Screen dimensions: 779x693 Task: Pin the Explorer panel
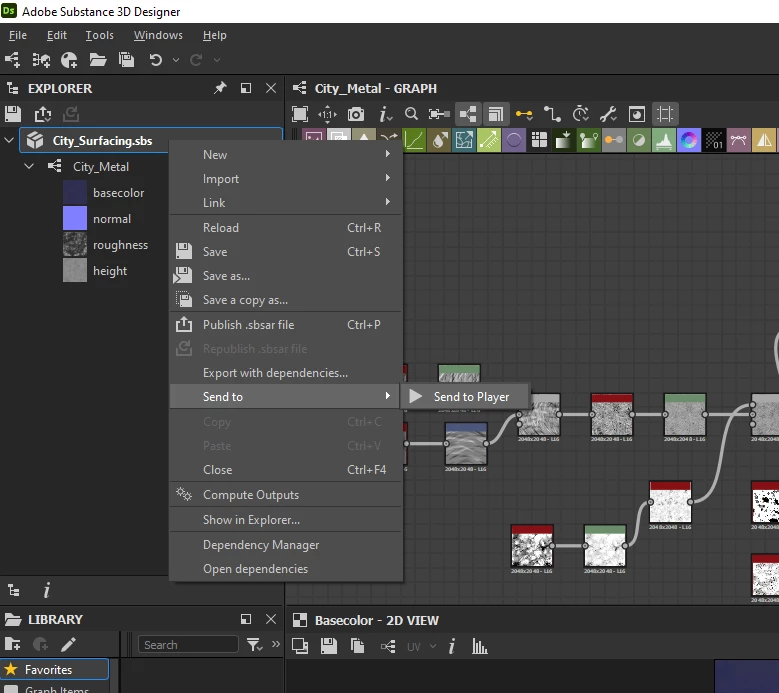click(x=220, y=88)
